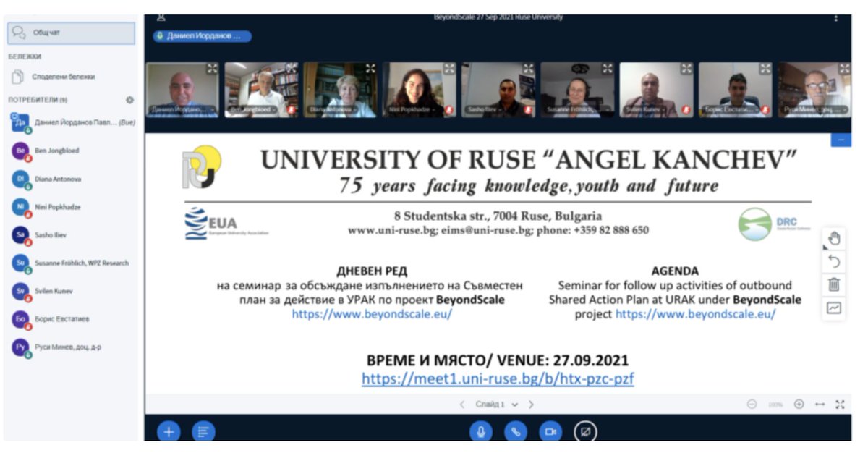Clear all annotations with trash icon
The image size is (868, 453).
[834, 285]
